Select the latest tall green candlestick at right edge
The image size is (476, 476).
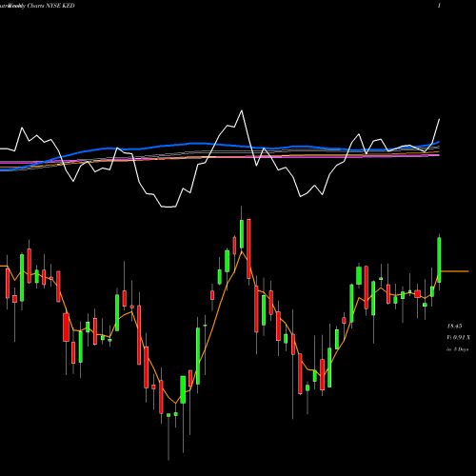point(439,260)
